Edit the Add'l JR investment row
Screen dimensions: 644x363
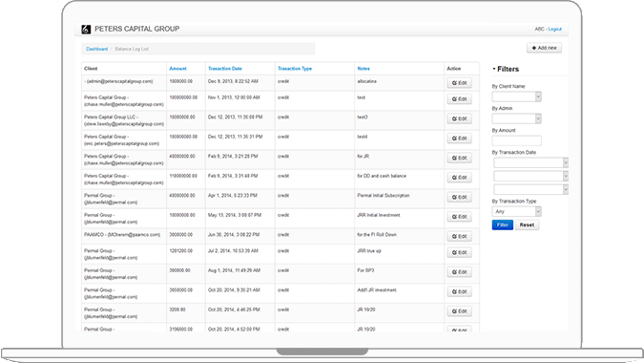459,292
